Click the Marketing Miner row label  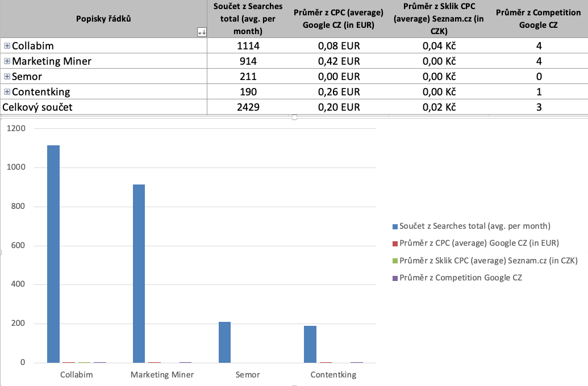point(52,61)
